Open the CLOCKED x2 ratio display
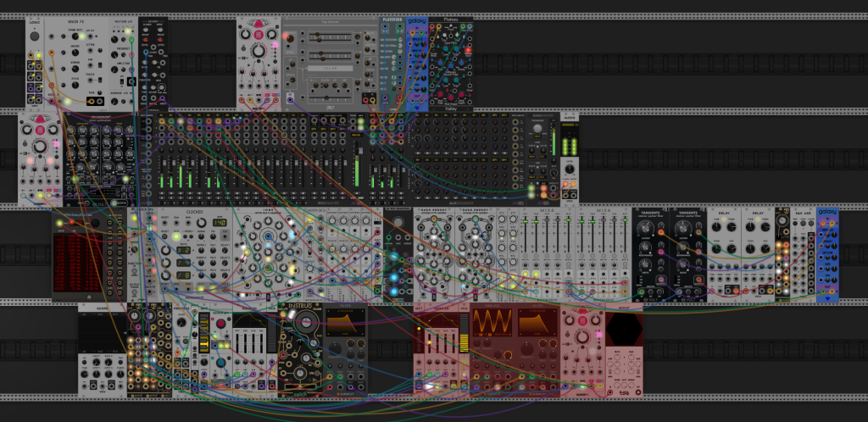This screenshot has height=422, width=868. [x=183, y=249]
